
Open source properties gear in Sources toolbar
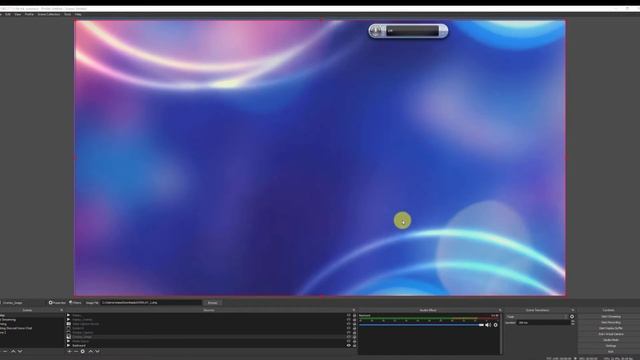[83, 351]
